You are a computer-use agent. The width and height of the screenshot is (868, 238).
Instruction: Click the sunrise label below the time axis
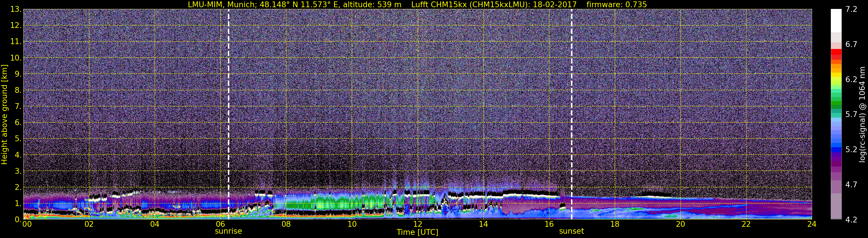pyautogui.click(x=228, y=231)
